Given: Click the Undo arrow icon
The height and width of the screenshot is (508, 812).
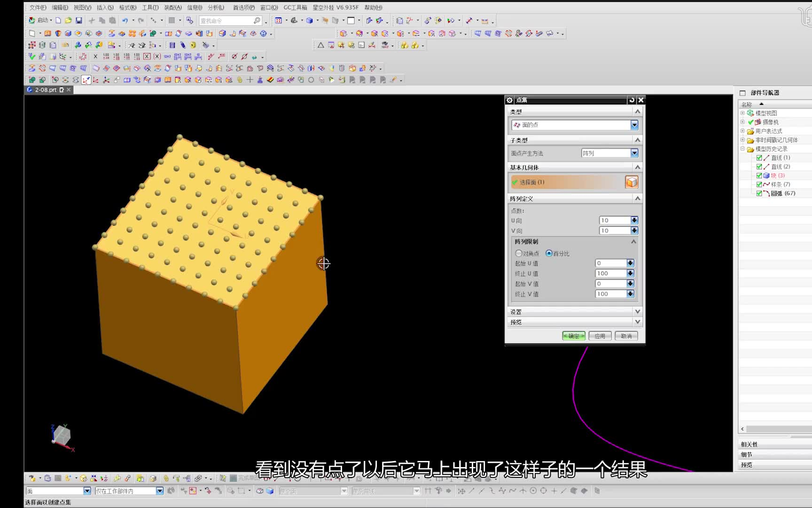Looking at the screenshot, I should click(x=125, y=20).
